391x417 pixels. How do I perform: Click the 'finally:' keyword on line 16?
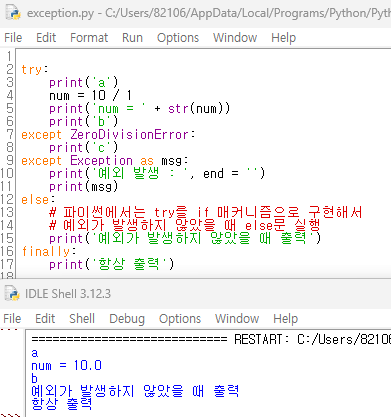(x=49, y=251)
